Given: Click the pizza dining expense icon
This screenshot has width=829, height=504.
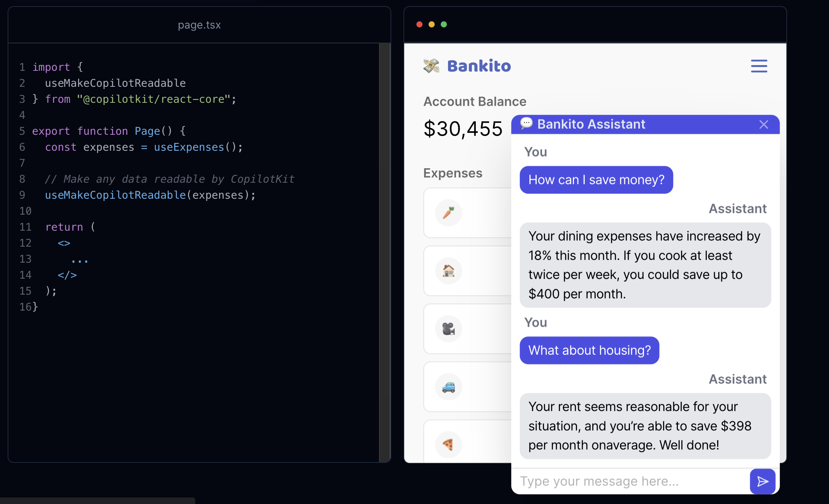Looking at the screenshot, I should click(x=448, y=444).
